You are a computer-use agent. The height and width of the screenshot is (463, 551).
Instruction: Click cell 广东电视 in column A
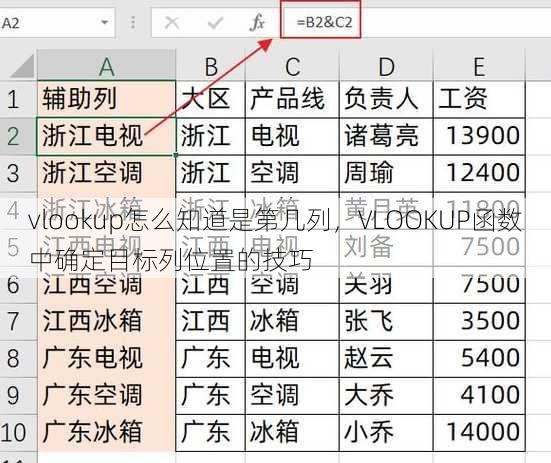106,359
